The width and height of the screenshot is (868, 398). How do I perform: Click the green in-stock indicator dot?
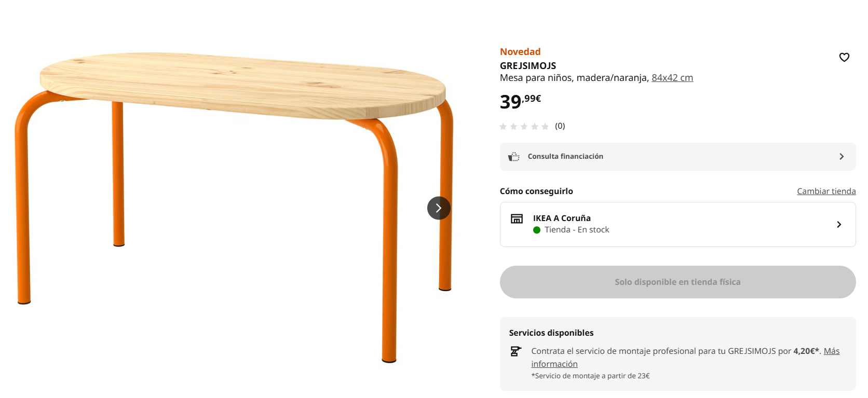tap(537, 230)
